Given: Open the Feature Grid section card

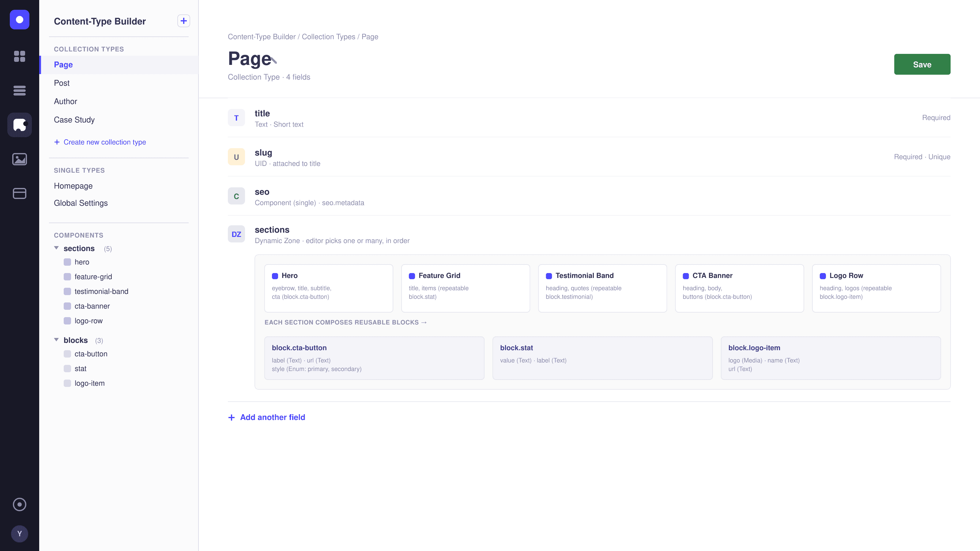Looking at the screenshot, I should [466, 288].
